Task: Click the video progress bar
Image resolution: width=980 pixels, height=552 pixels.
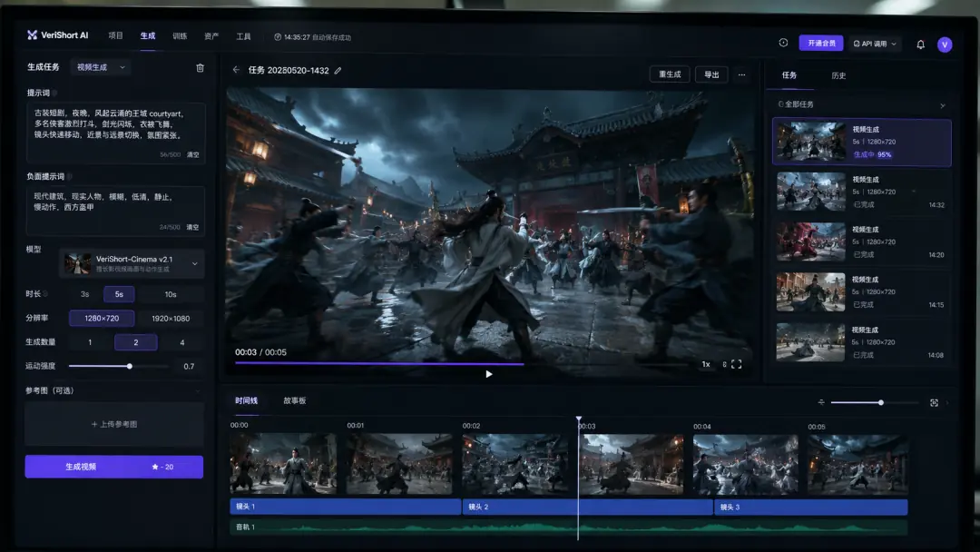Action: [463, 363]
